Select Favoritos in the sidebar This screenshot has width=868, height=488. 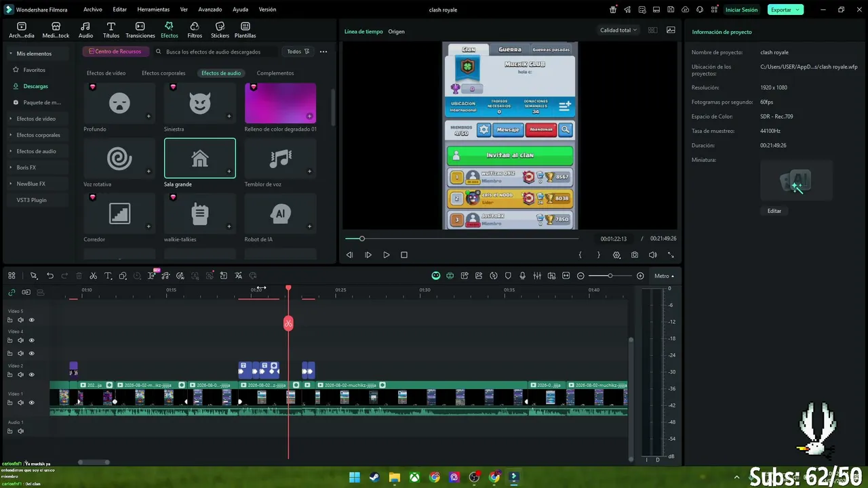pyautogui.click(x=35, y=70)
